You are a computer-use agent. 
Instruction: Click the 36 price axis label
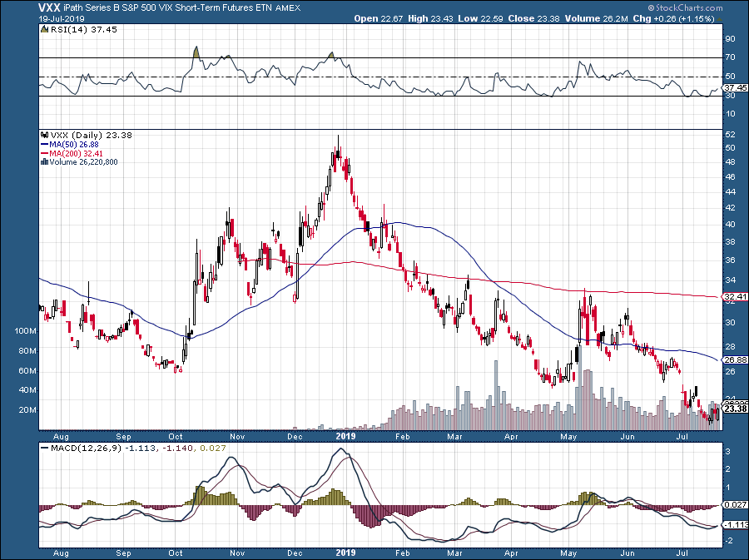731,260
